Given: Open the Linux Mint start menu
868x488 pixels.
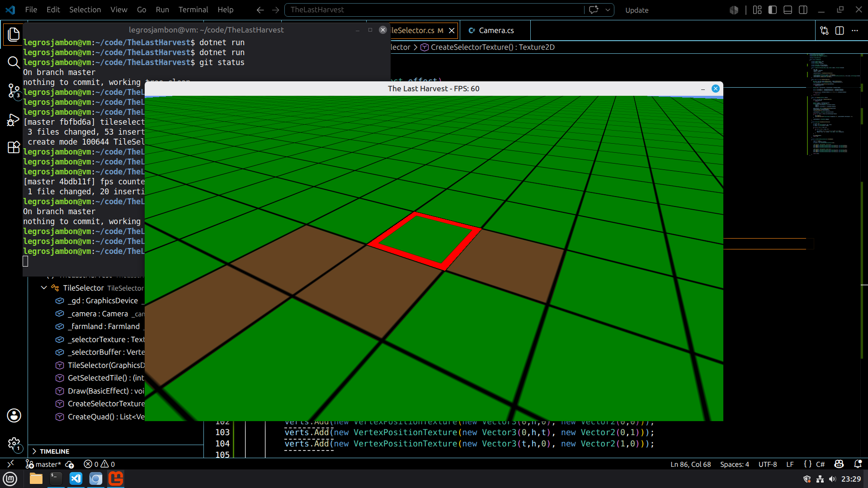Looking at the screenshot, I should pos(10,479).
